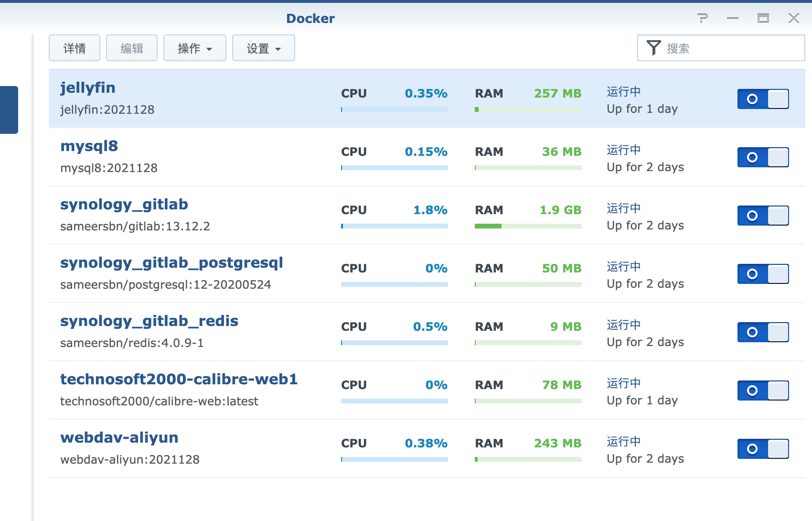
Task: Disable the synology_gitlab container toggle
Action: (763, 216)
